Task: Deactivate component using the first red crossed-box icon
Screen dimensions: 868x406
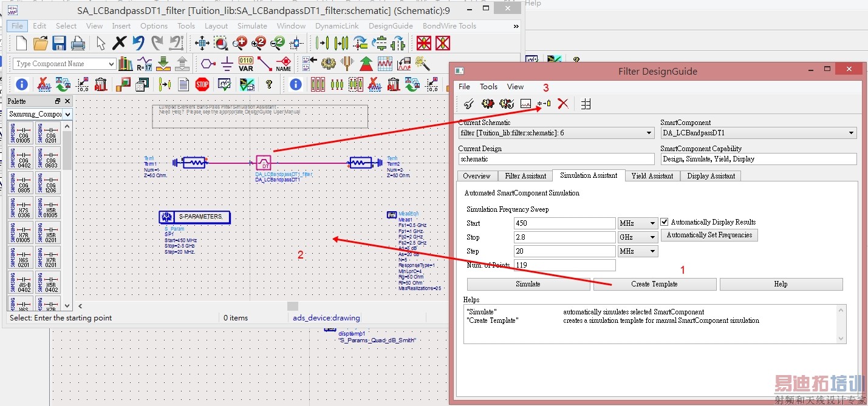Action: 423,43
